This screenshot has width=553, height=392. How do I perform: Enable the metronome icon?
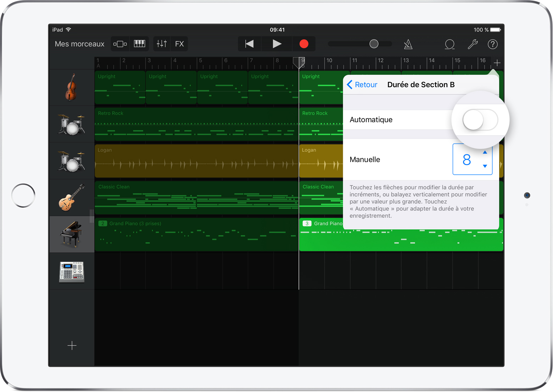(408, 44)
